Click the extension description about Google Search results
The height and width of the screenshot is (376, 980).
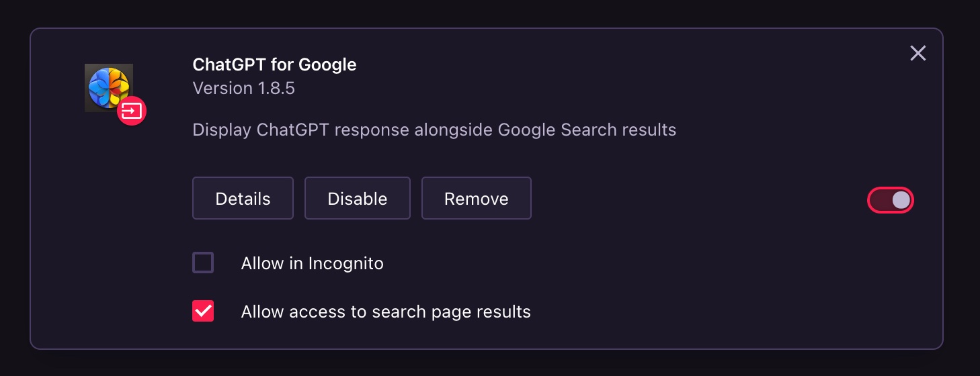434,130
